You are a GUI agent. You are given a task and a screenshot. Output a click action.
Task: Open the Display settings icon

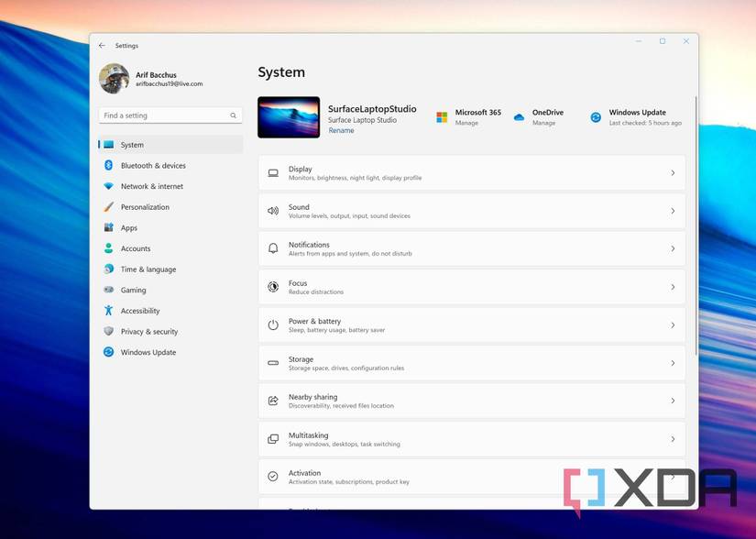click(272, 172)
